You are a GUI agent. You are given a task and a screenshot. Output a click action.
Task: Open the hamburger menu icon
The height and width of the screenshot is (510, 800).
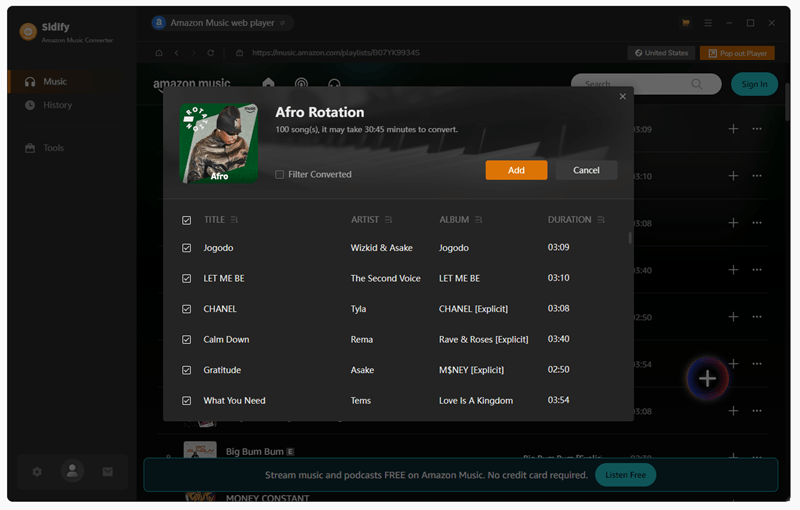coord(708,23)
